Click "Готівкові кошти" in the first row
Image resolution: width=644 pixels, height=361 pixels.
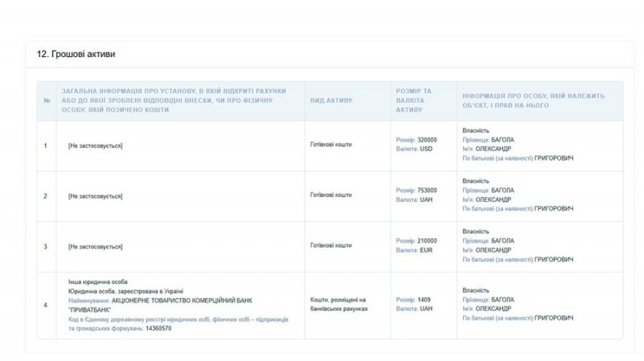tap(331, 145)
